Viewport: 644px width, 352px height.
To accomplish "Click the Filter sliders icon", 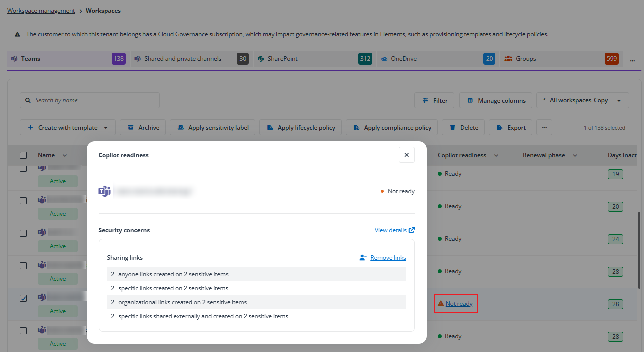I will pyautogui.click(x=425, y=100).
